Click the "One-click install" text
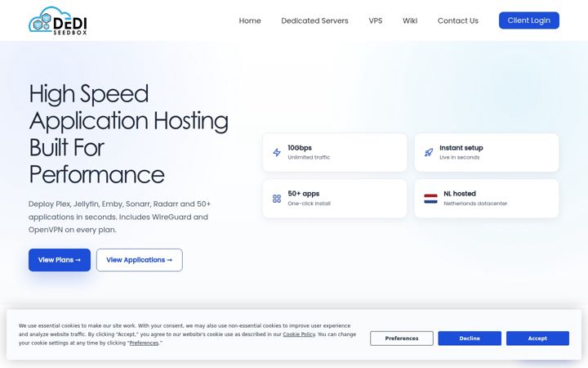Image resolution: width=588 pixels, height=368 pixels. (x=309, y=204)
